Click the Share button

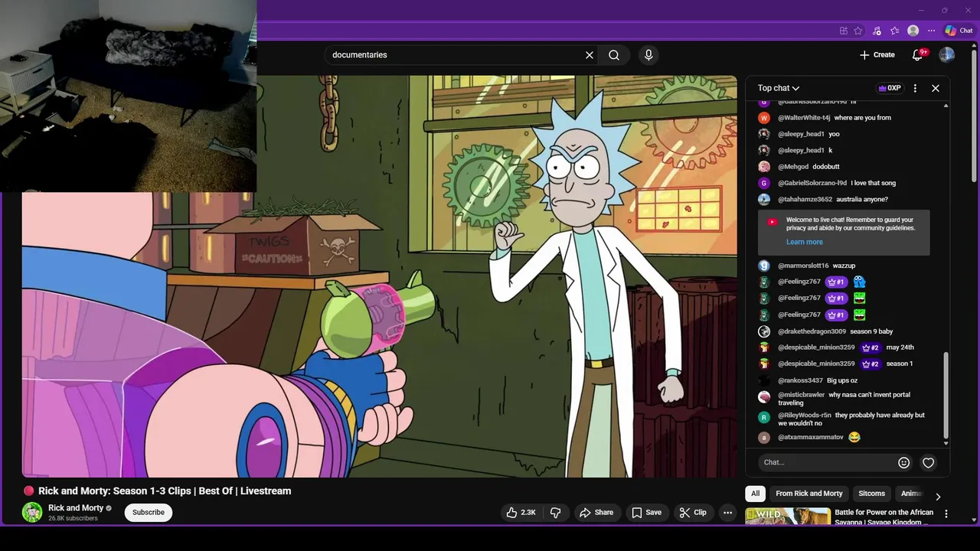point(596,513)
